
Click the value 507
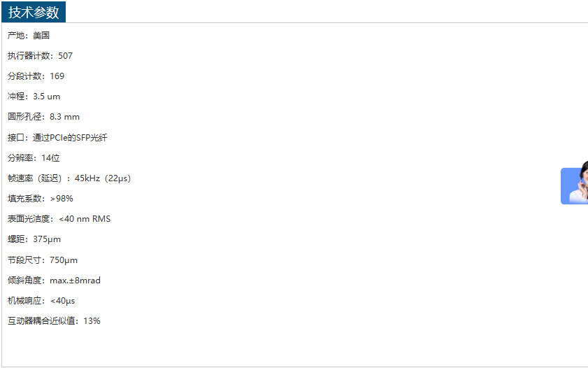click(65, 56)
